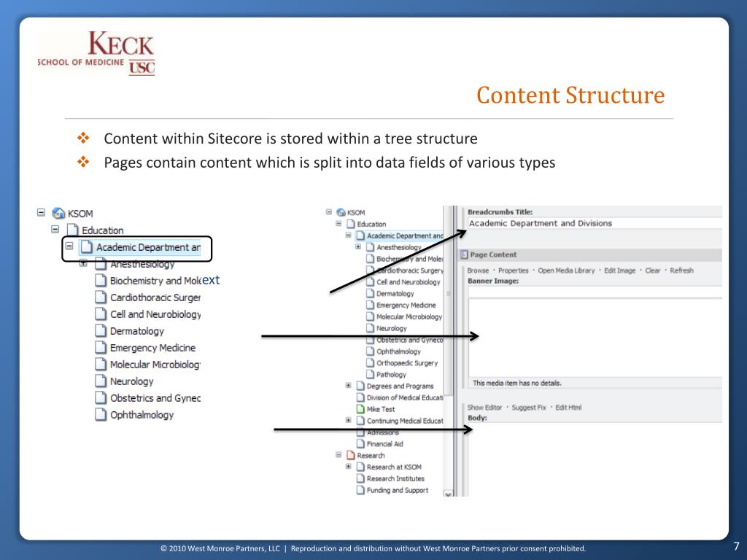Select Cell and Neurobiology in left tree
This screenshot has height=560, width=747.
tap(155, 314)
